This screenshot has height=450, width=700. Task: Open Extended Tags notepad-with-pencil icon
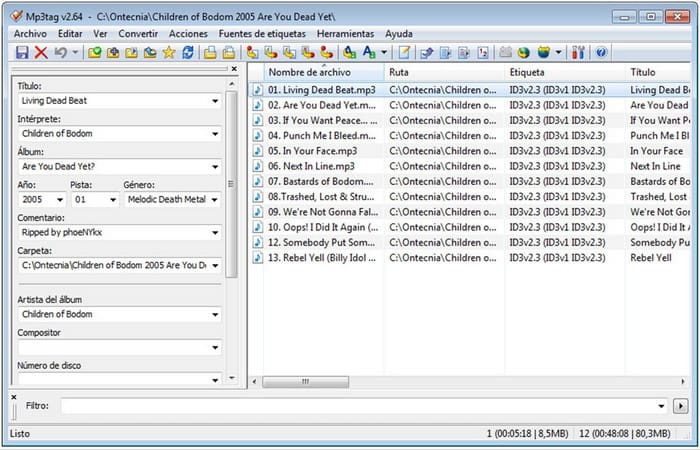pos(404,53)
